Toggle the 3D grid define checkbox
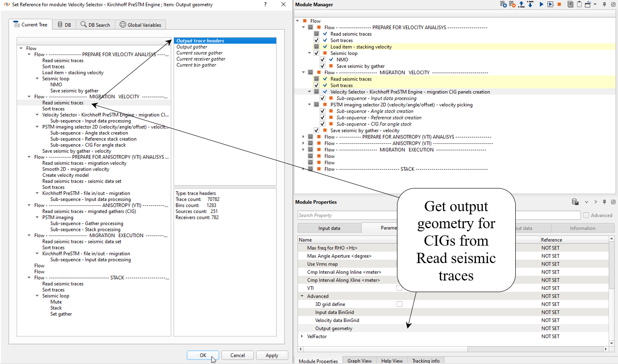The height and width of the screenshot is (364, 618). click(399, 304)
